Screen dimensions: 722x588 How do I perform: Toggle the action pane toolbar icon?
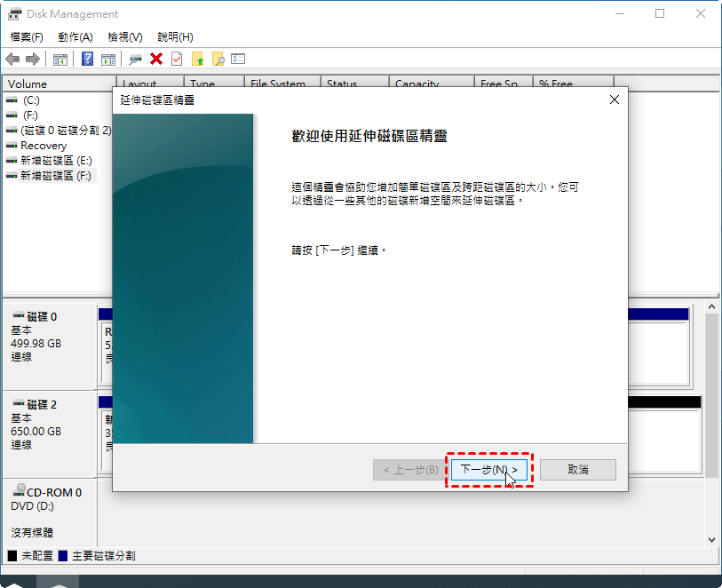point(108,60)
